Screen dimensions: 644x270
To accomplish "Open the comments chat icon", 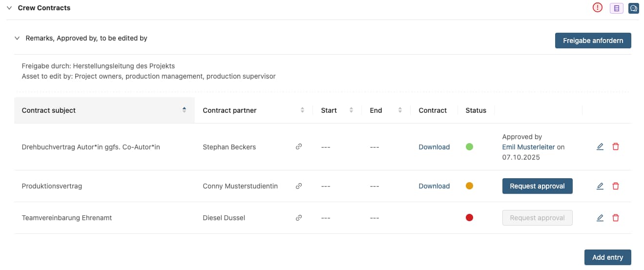I will tap(634, 8).
